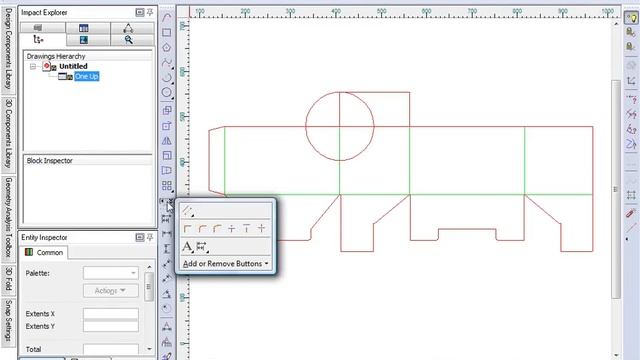Image resolution: width=640 pixels, height=360 pixels.
Task: Select the Circle tool
Action: pos(167,93)
